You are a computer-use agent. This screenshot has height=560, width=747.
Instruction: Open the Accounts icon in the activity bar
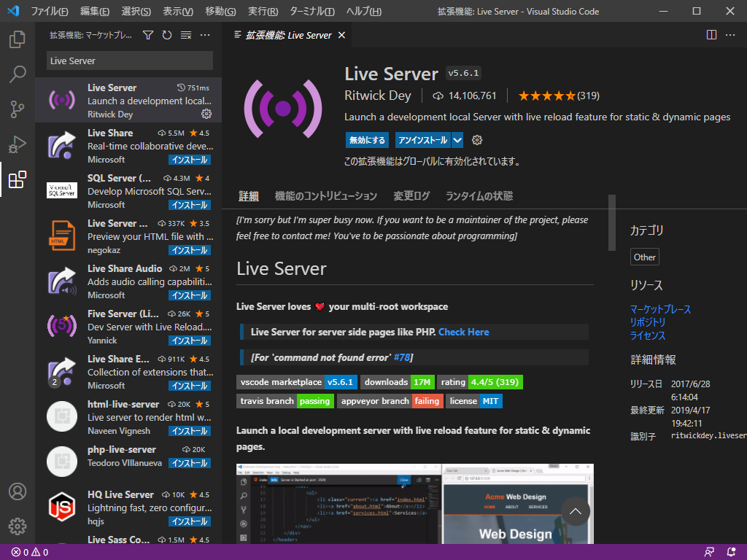(18, 491)
